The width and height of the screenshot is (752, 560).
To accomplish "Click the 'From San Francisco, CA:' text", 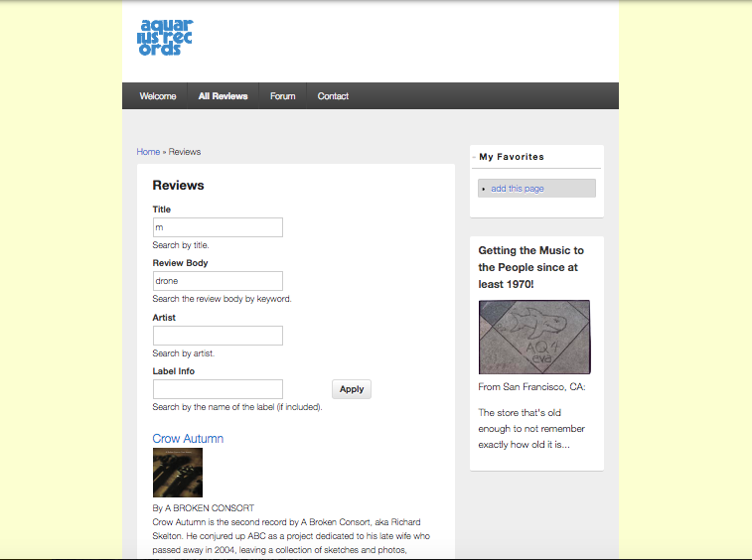I will coord(531,387).
